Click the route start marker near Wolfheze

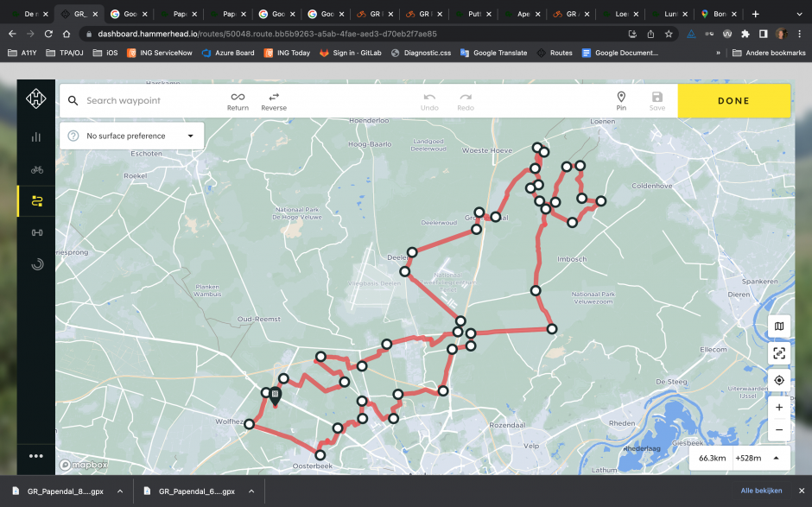coord(275,396)
